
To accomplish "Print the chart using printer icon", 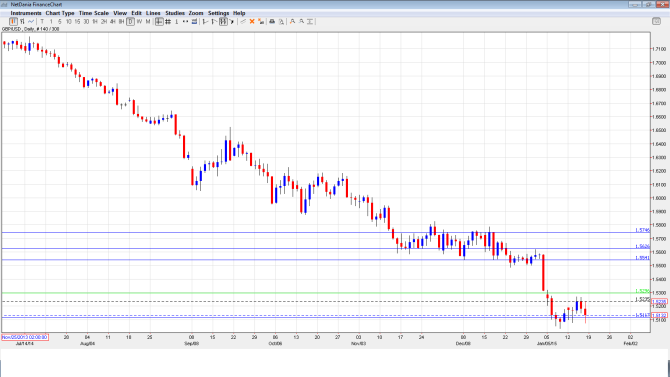I will 272,21.
